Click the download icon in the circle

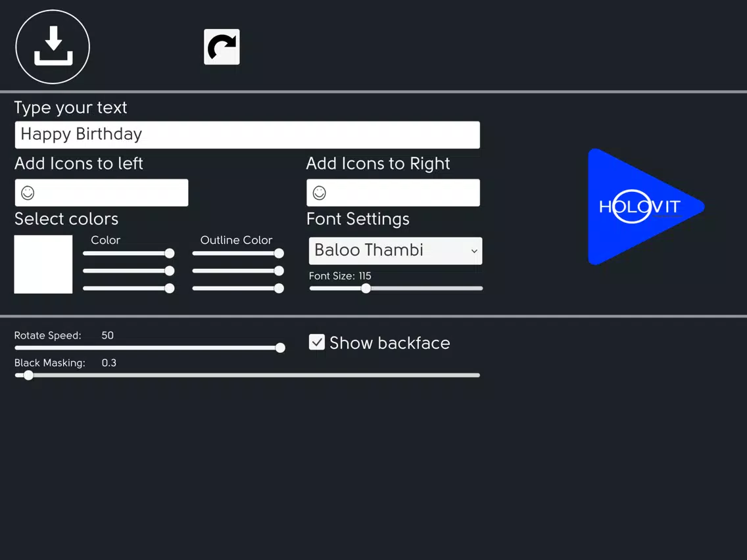[x=53, y=47]
